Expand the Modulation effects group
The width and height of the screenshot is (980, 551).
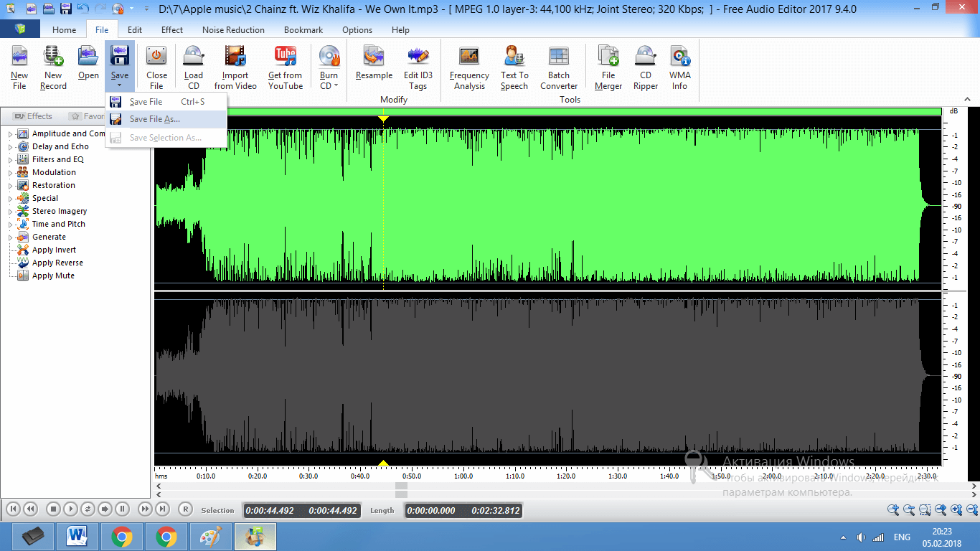[x=11, y=173]
